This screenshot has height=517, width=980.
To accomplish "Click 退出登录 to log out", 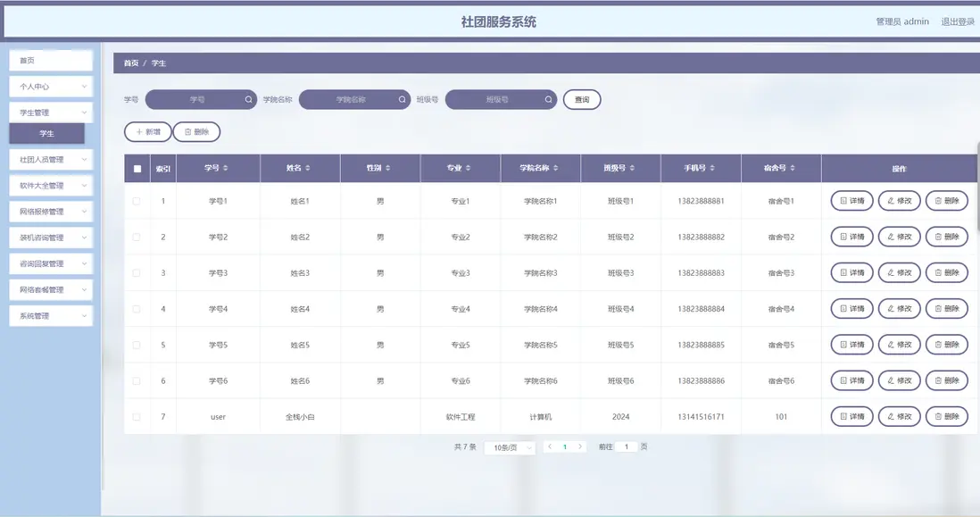I will [958, 21].
